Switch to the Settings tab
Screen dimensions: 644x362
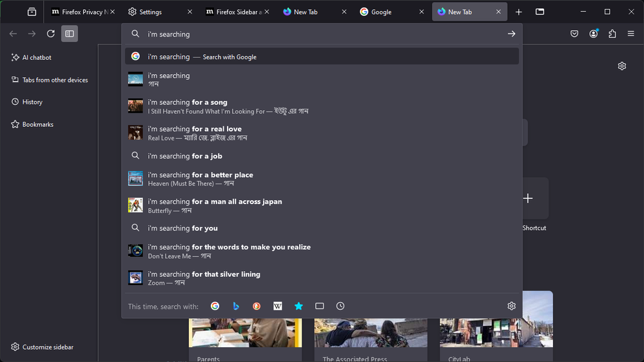(x=156, y=12)
